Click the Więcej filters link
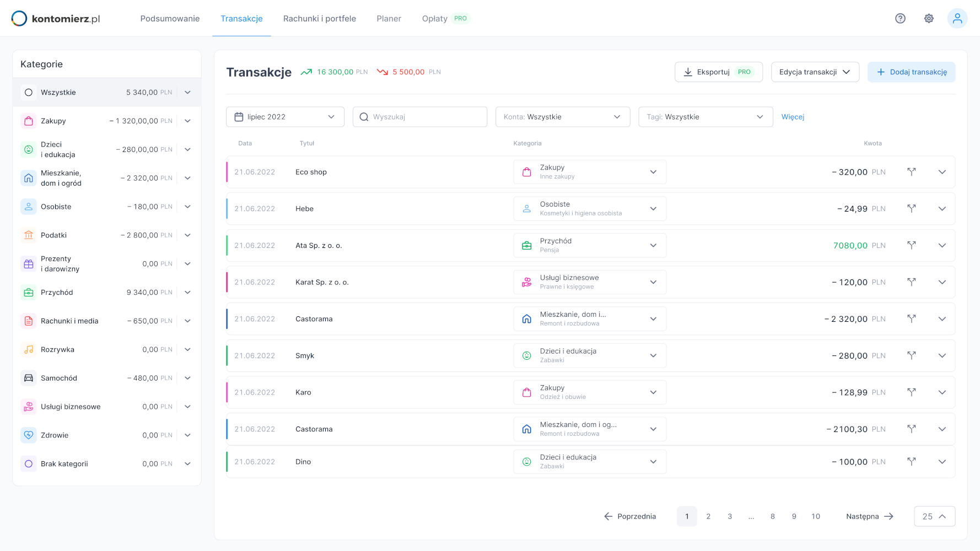The width and height of the screenshot is (980, 551). coord(793,117)
